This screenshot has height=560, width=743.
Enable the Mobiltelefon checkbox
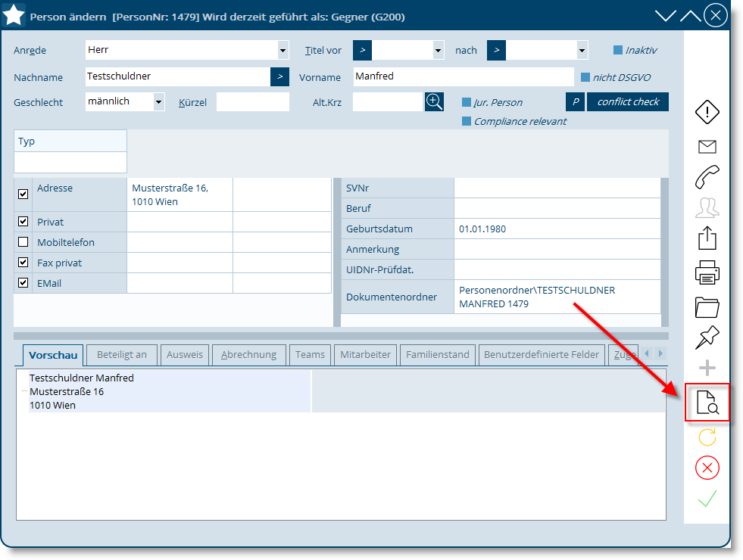(x=23, y=242)
